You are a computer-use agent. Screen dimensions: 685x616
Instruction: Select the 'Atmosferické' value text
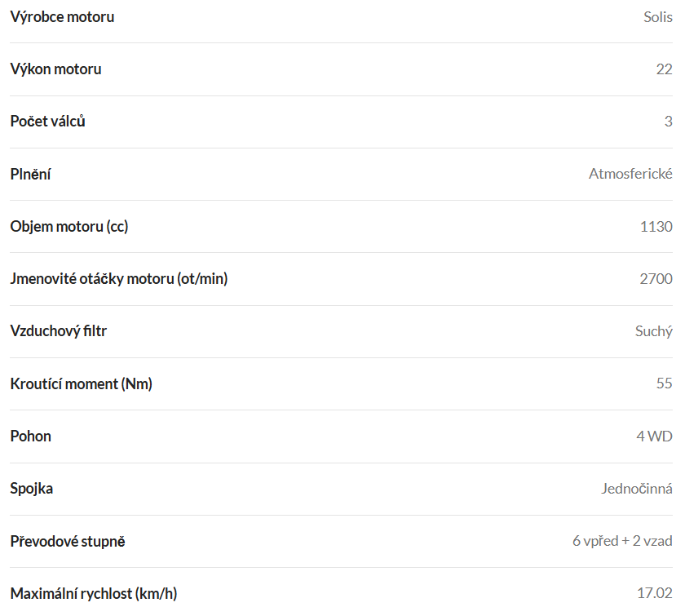point(630,174)
